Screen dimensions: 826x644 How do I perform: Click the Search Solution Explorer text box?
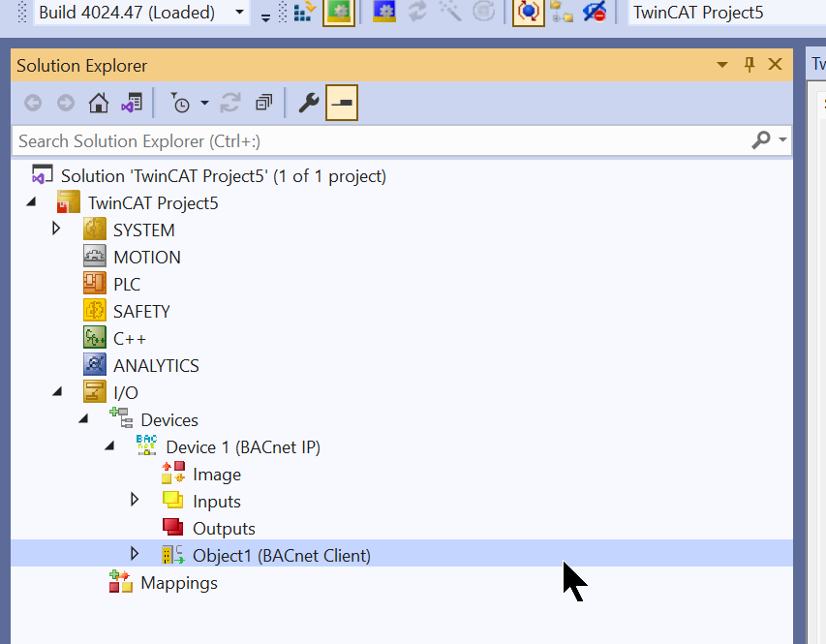click(x=380, y=141)
